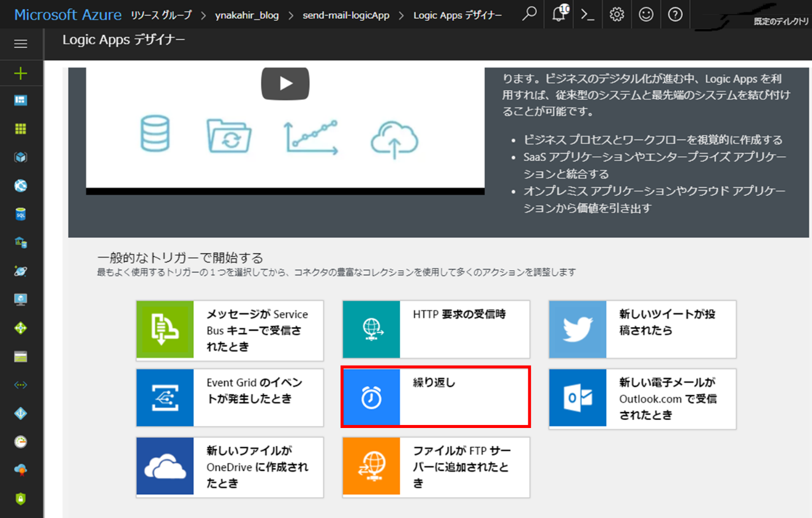Launch Cloud Shell from top bar
The image size is (812, 518).
tap(588, 15)
